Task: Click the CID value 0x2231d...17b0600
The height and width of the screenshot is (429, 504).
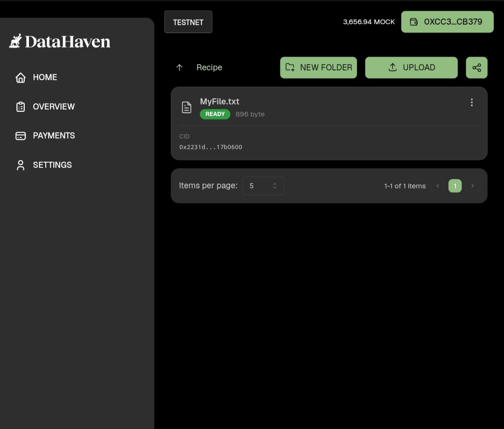Action: coord(210,147)
